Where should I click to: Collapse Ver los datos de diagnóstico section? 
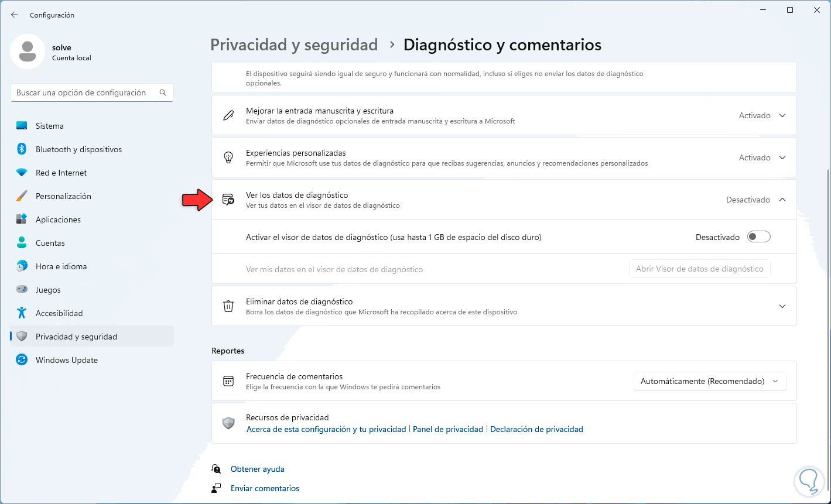[x=782, y=200]
